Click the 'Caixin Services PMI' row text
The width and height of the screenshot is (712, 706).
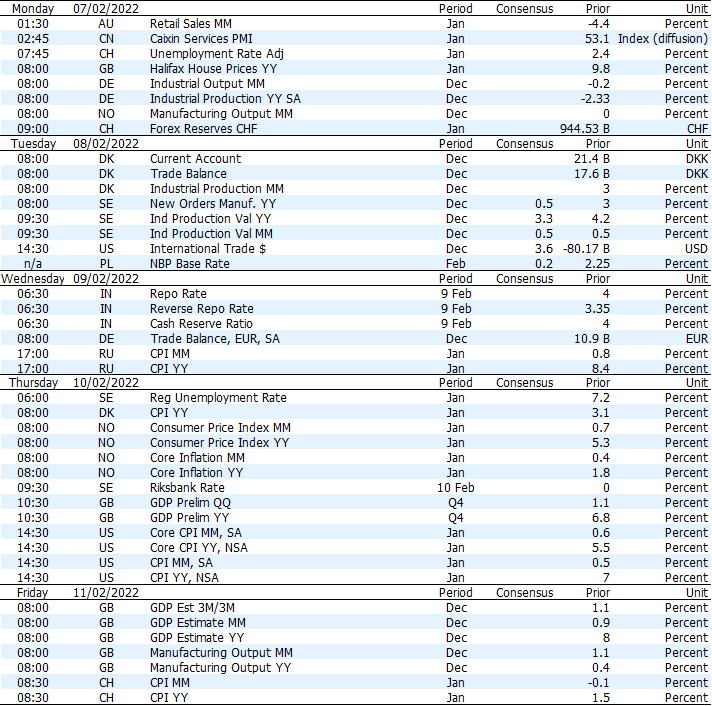tap(201, 39)
